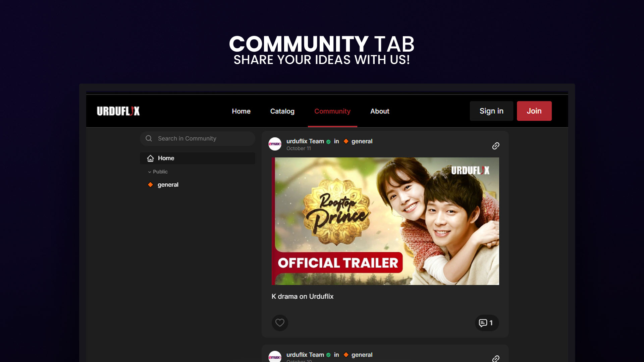644x362 pixels.
Task: Click the red Join button
Action: 534,111
